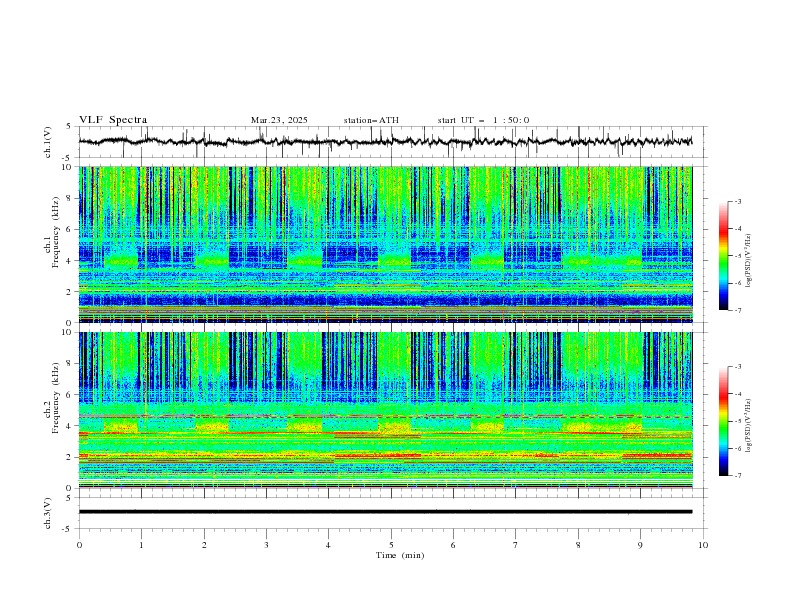Click the ch.1 color bar "log(PSD)(V²/Hz)" label
The height and width of the screenshot is (612, 792).
tap(748, 261)
